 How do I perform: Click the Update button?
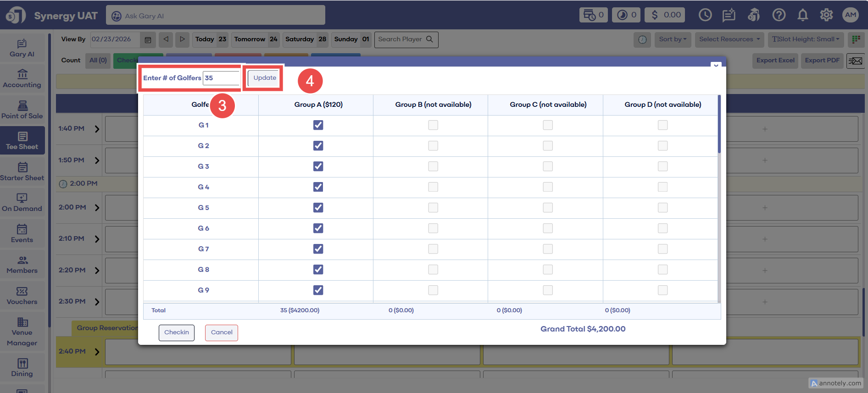pyautogui.click(x=265, y=78)
